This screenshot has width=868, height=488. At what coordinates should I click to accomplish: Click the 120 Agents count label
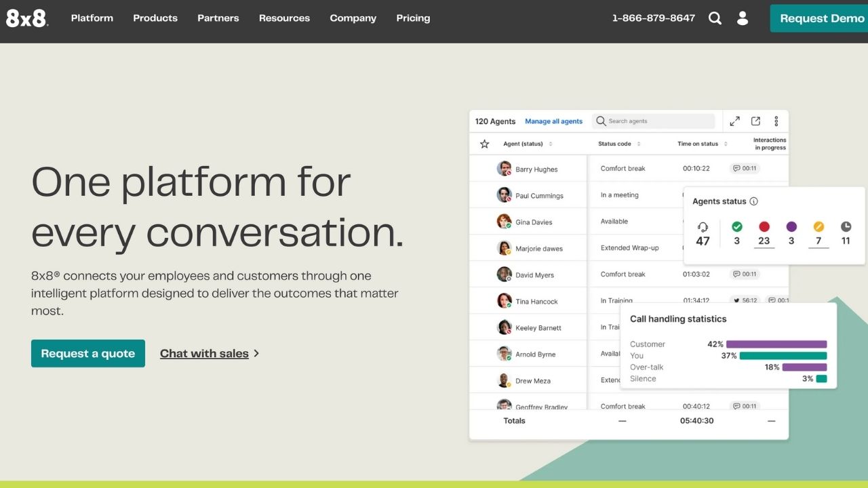point(495,121)
